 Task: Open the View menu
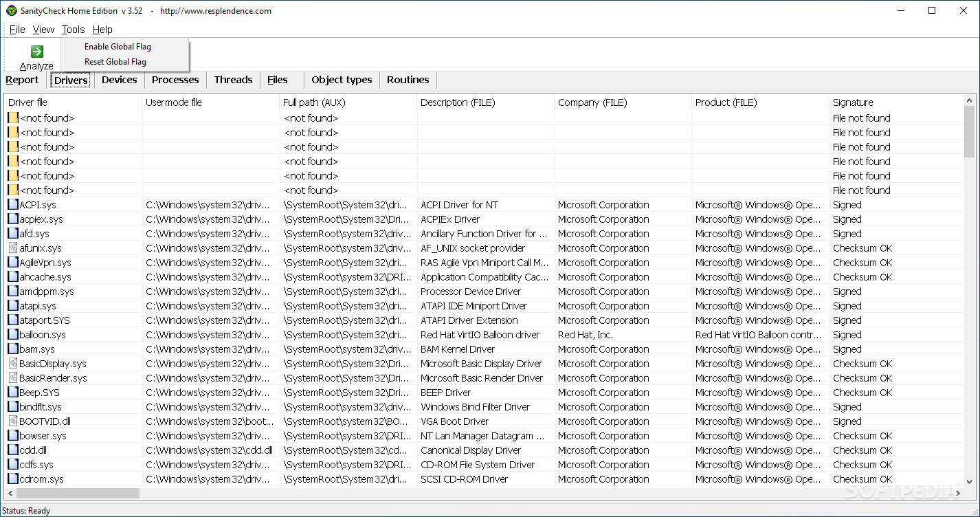[43, 30]
